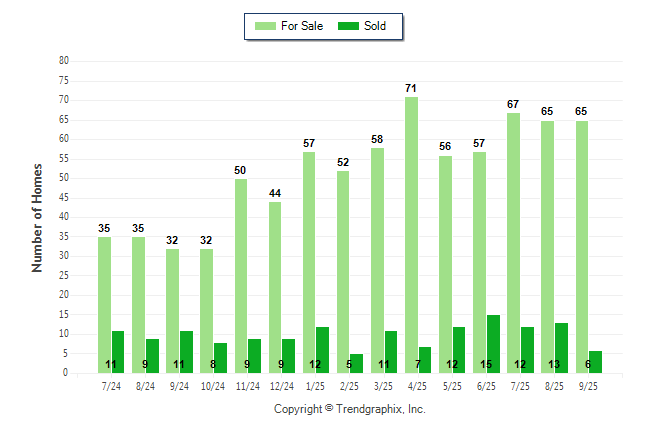Click the 71 data label
Image resolution: width=646 pixels, height=434 pixels.
click(411, 89)
